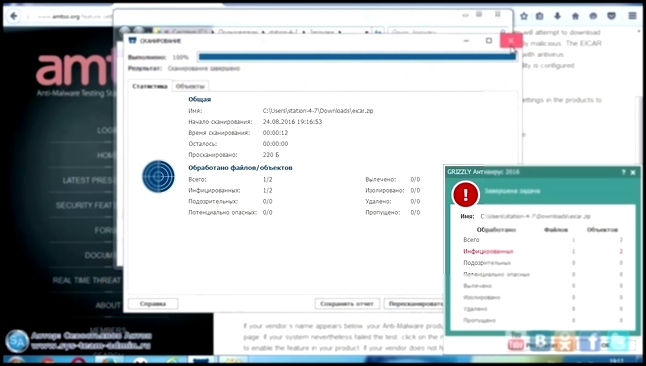Click the radar scan icon in statistics
The image size is (646, 366).
[x=158, y=176]
